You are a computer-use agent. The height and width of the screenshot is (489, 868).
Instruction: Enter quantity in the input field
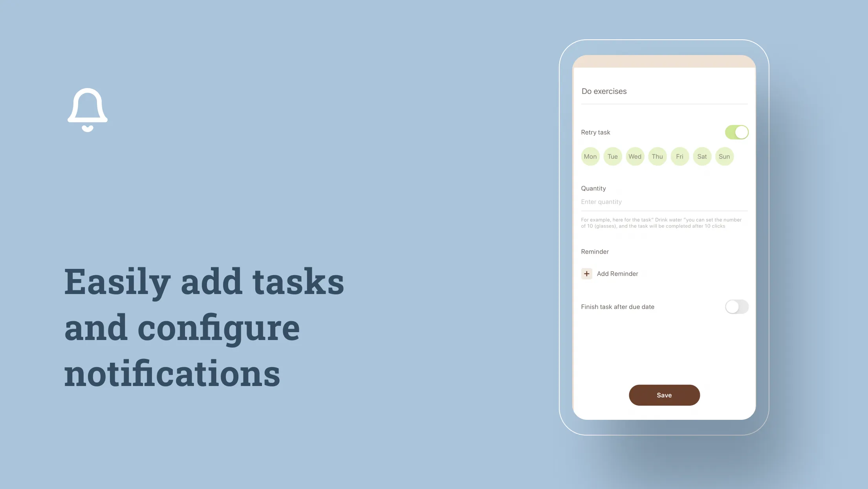coord(663,202)
